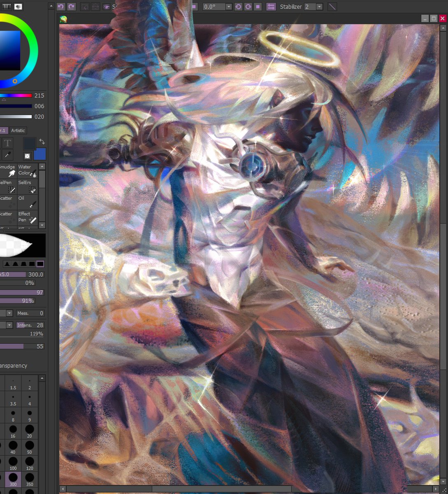
Task: Click the Undo button in the top toolbar
Action: pyautogui.click(x=61, y=7)
